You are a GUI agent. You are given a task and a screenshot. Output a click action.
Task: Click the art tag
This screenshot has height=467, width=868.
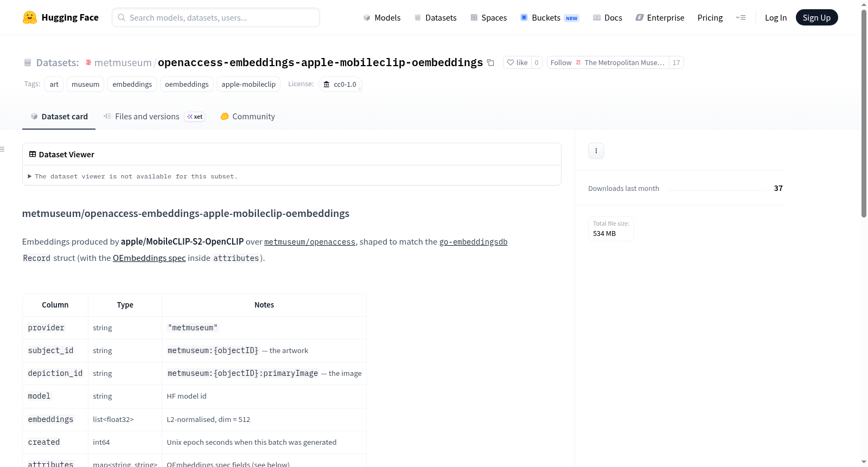click(x=54, y=84)
